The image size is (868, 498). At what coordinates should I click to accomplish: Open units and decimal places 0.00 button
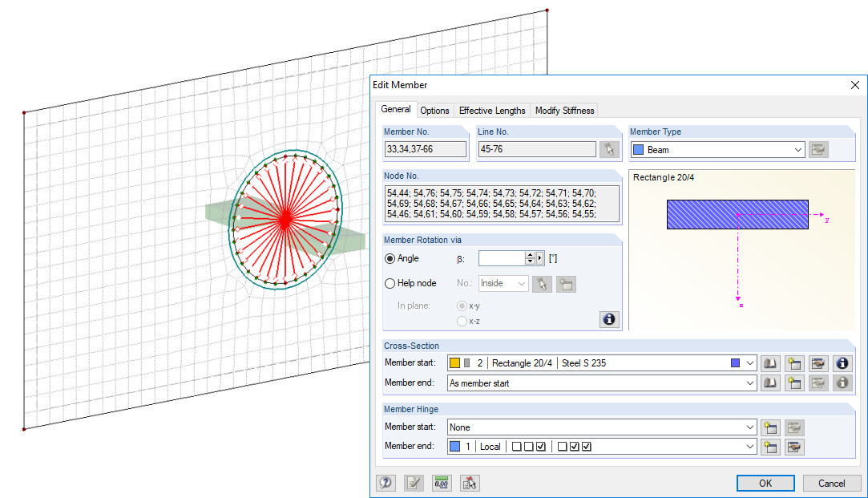(x=441, y=483)
